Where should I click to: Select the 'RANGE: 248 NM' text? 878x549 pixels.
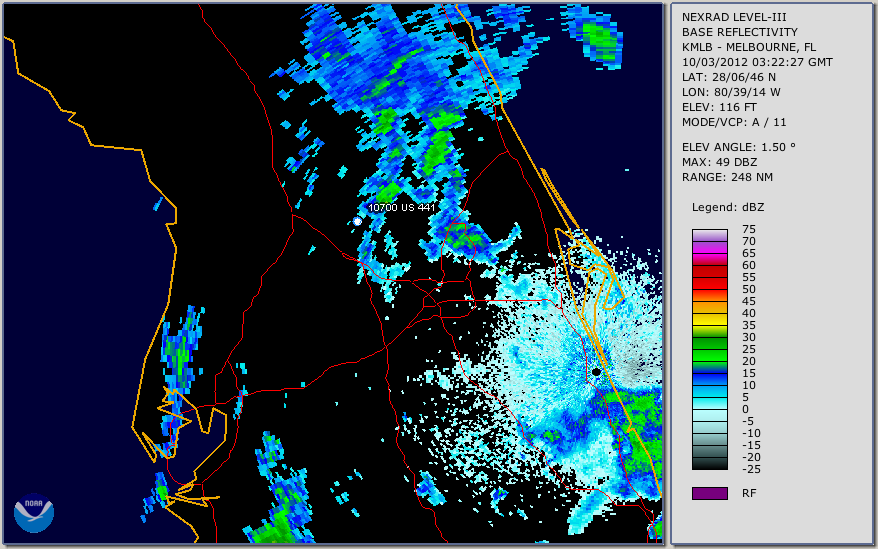(727, 178)
